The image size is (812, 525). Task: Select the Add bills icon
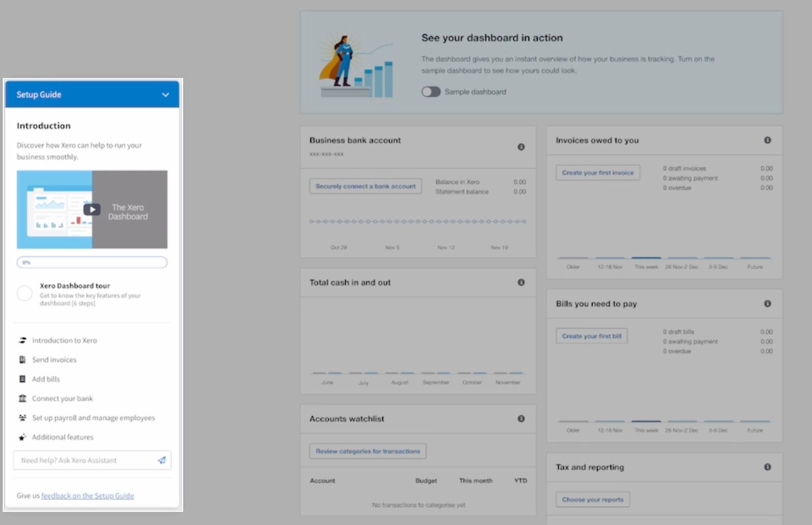pyautogui.click(x=22, y=379)
